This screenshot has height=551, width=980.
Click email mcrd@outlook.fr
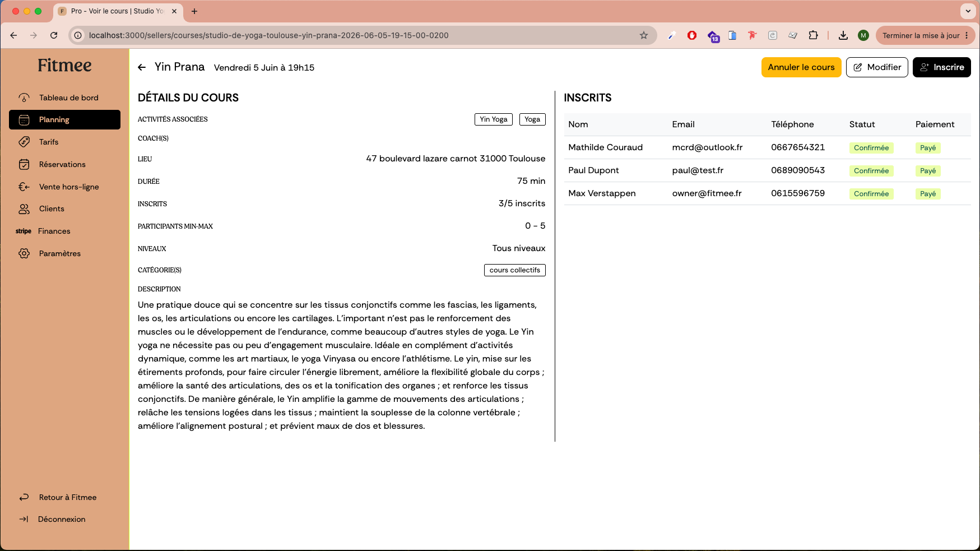click(x=707, y=147)
